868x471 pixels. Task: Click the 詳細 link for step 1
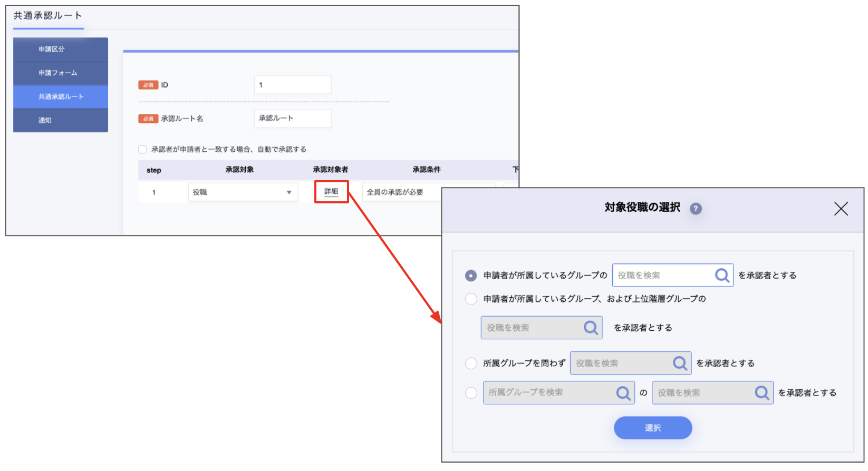(x=331, y=192)
